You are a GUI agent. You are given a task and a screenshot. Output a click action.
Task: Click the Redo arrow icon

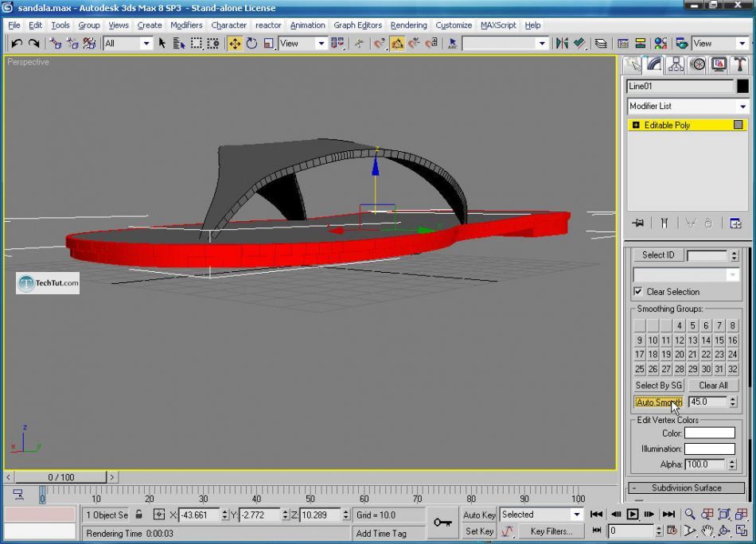(x=33, y=44)
